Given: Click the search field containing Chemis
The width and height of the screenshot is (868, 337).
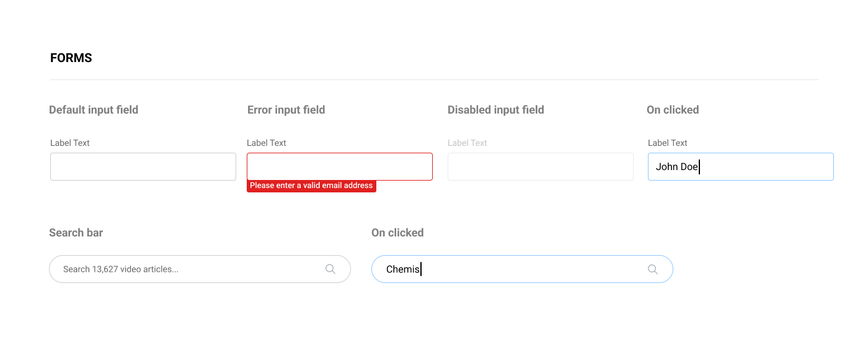Looking at the screenshot, I should (x=522, y=269).
